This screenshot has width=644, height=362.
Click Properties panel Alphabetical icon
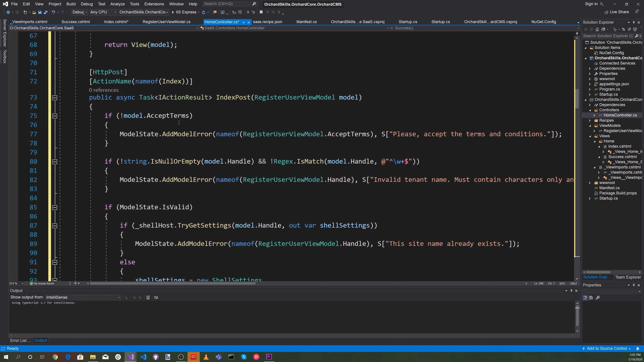pos(591,297)
